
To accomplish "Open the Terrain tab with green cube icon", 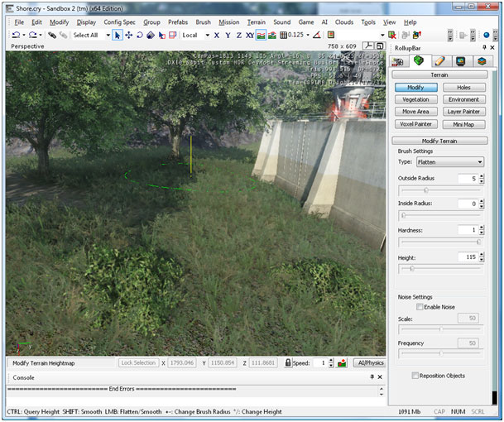I will 419,60.
